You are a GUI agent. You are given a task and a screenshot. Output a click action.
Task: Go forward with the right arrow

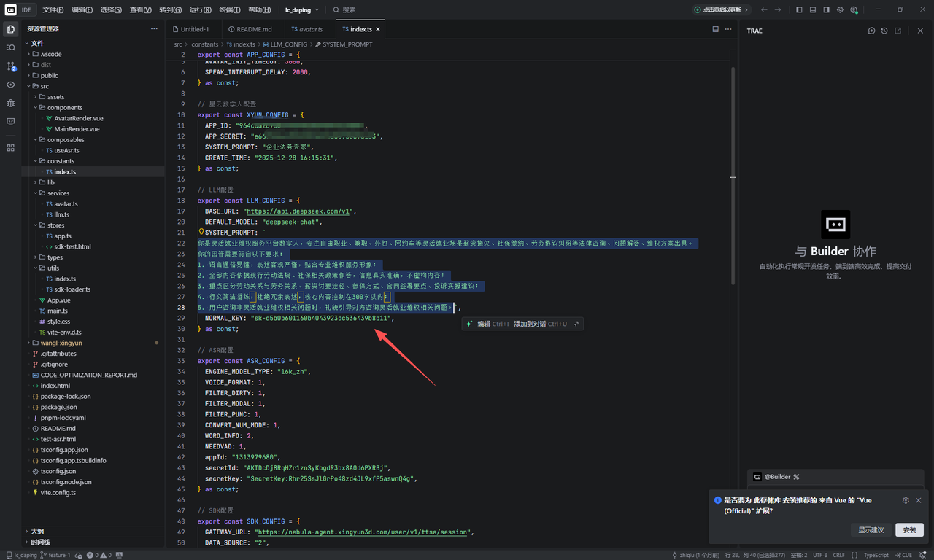(778, 10)
